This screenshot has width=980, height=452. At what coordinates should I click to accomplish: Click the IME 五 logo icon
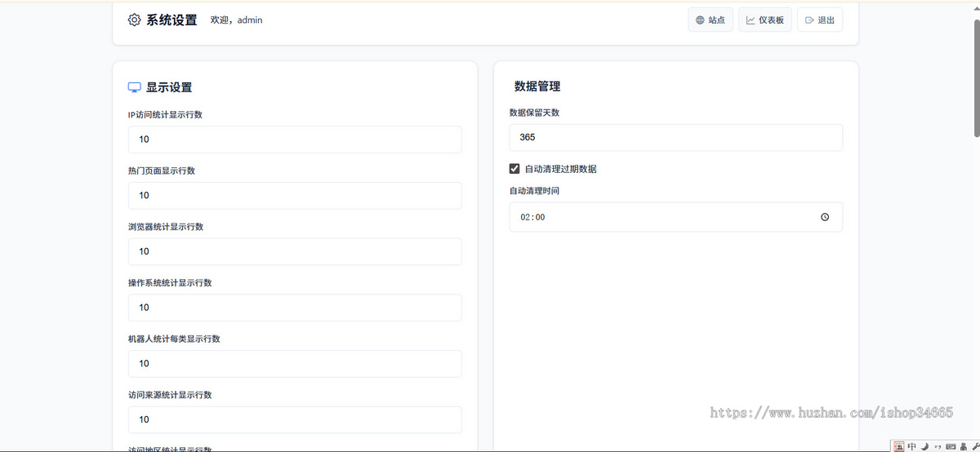(899, 446)
